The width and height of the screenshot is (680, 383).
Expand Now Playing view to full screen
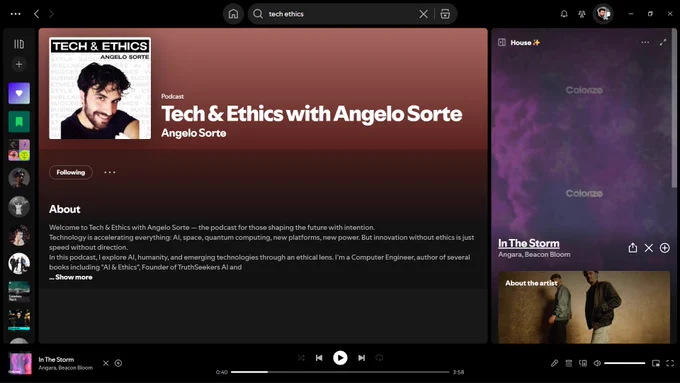coord(663,42)
